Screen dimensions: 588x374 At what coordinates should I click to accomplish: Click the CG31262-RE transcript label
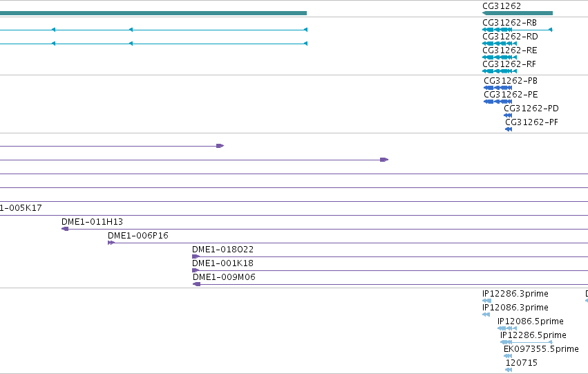(510, 50)
